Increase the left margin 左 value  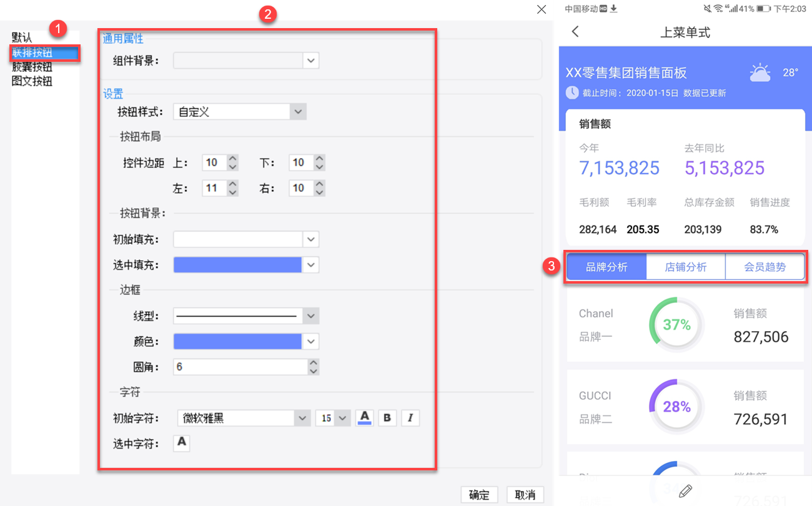[232, 184]
